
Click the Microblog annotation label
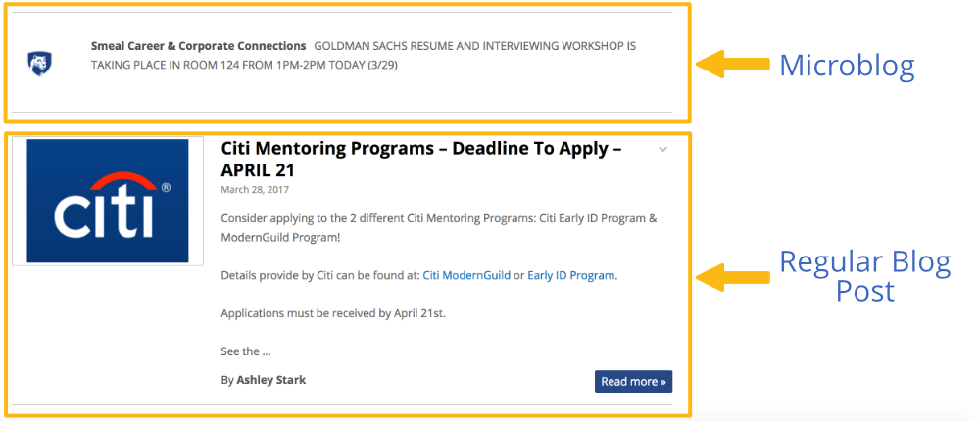[847, 66]
